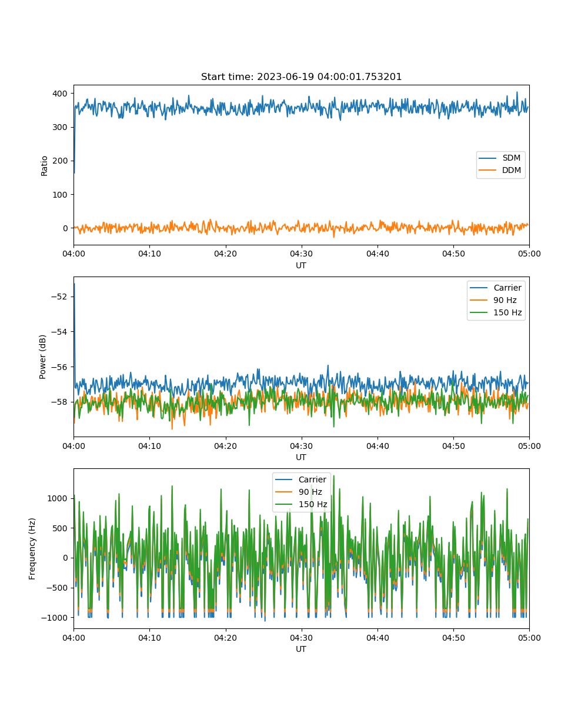Click the 04:50 tick under the Frequency plot
This screenshot has height=706, width=588.
tap(453, 637)
